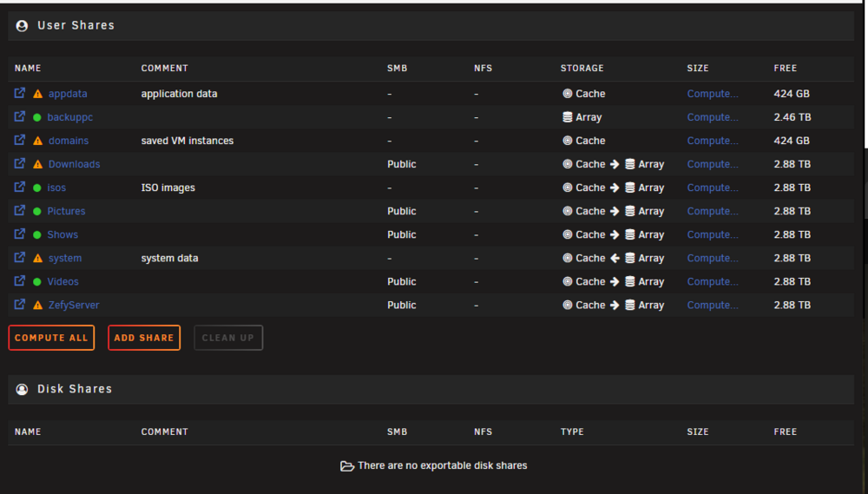Click the Cache disk icon for domains
This screenshot has height=494, width=868.
568,141
